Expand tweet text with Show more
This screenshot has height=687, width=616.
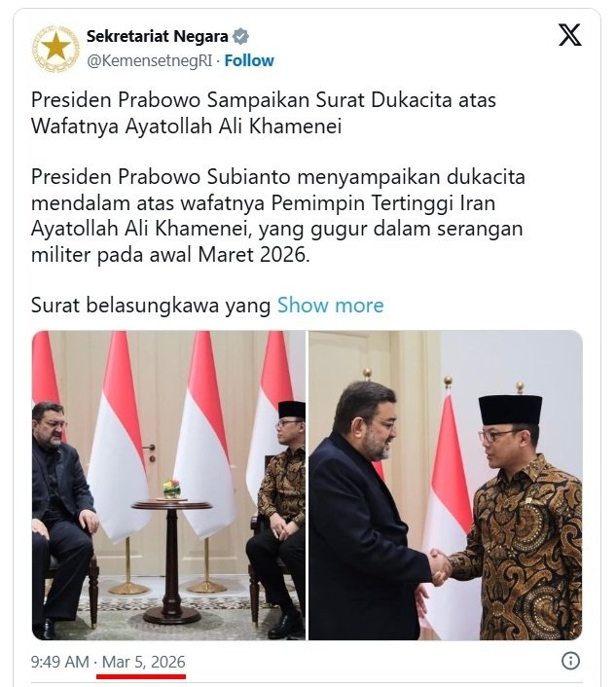[330, 306]
